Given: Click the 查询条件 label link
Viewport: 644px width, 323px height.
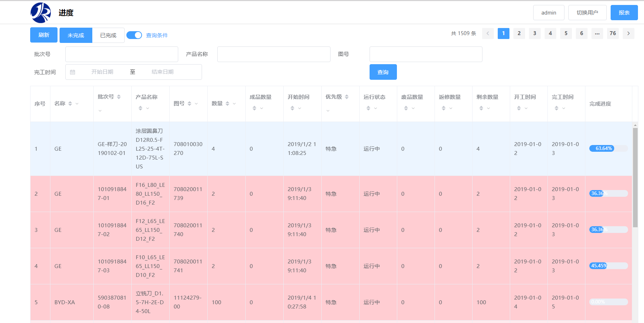Looking at the screenshot, I should pyautogui.click(x=157, y=35).
